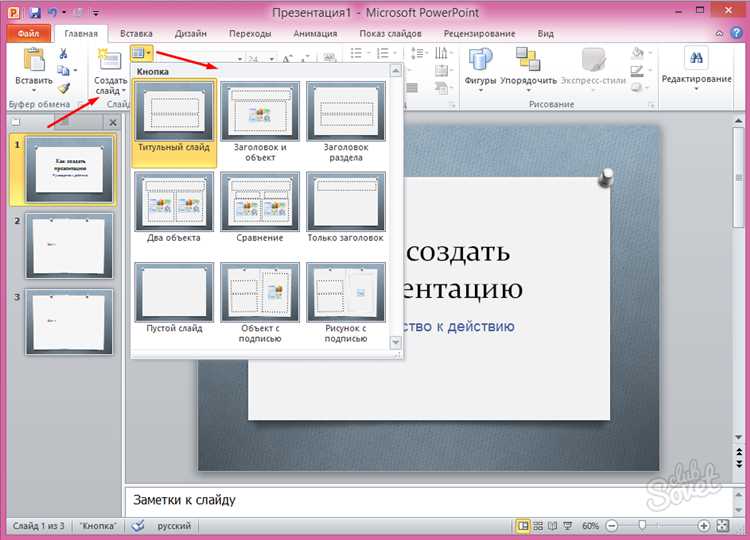Expand the Undo history dropdown arrow
The width and height of the screenshot is (750, 540).
point(65,13)
